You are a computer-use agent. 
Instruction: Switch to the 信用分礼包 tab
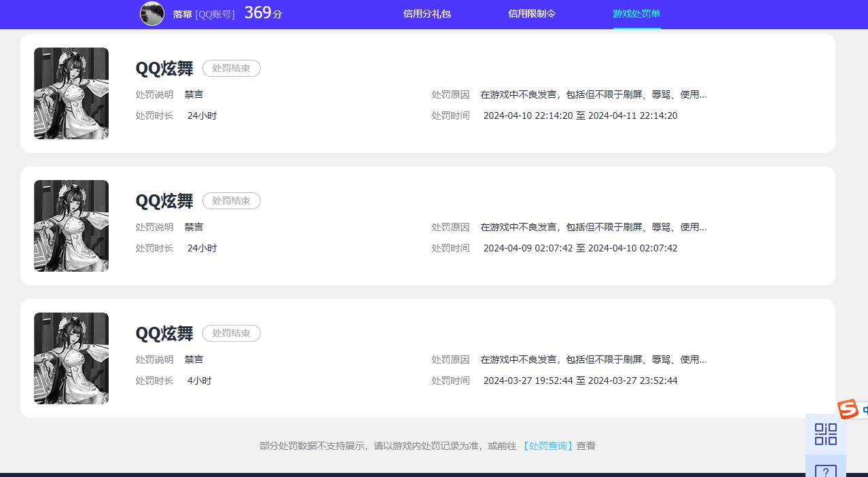[x=427, y=14]
